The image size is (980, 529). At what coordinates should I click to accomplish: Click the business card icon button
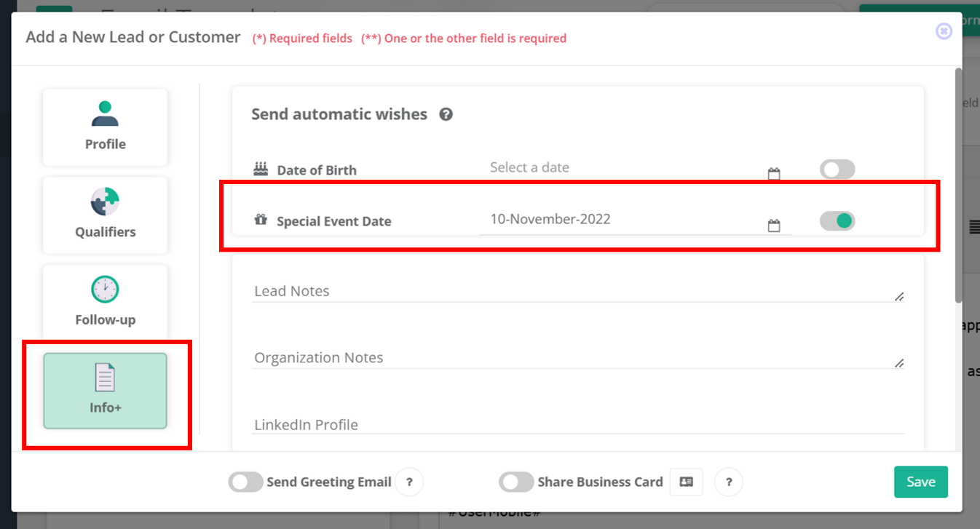[686, 482]
